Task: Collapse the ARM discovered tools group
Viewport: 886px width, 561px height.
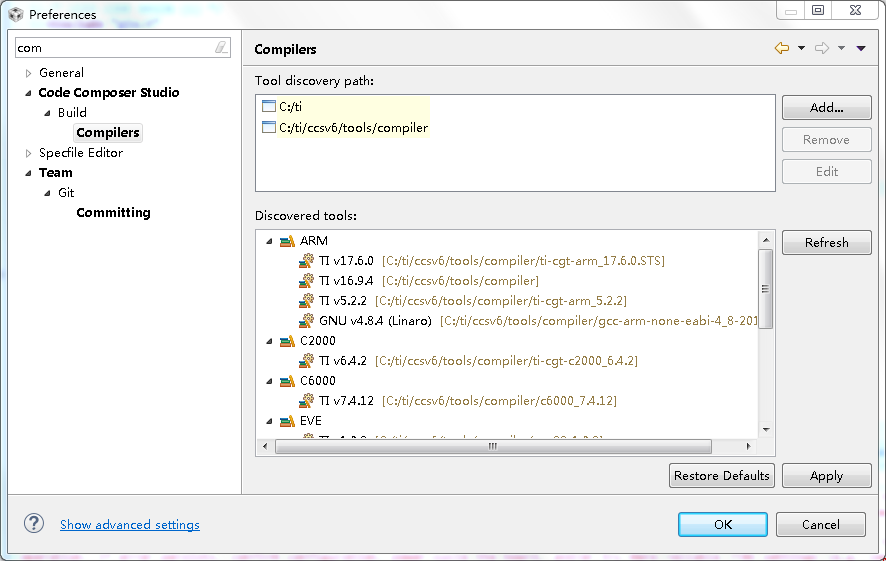Action: (268, 241)
